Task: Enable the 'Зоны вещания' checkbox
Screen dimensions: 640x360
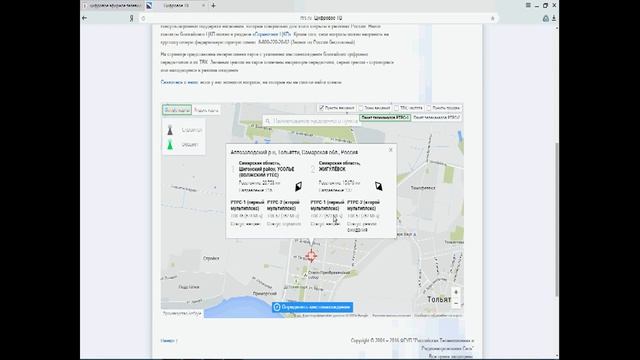Action: point(361,108)
